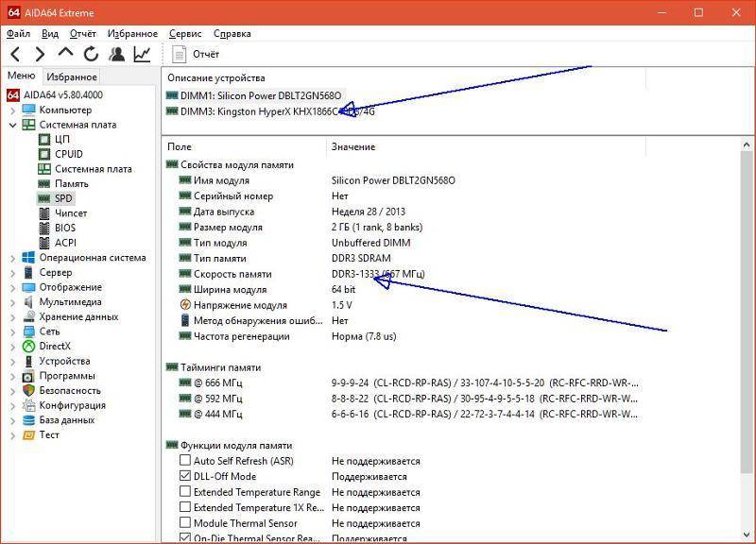The image size is (756, 544).
Task: Click the Xbox icon next to DirectX
Action: [29, 347]
